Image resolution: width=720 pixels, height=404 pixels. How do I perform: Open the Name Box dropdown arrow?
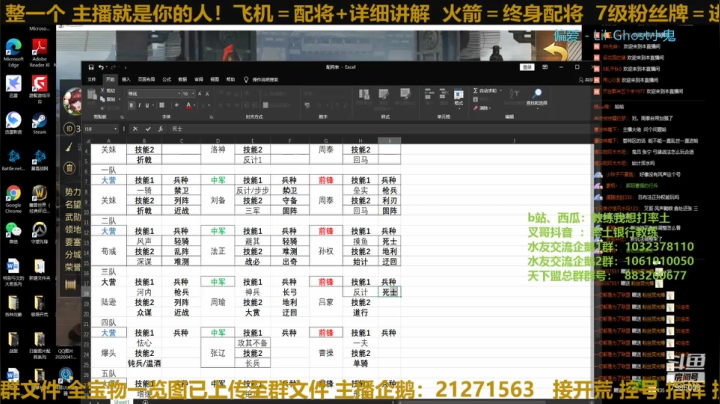pyautogui.click(x=115, y=129)
